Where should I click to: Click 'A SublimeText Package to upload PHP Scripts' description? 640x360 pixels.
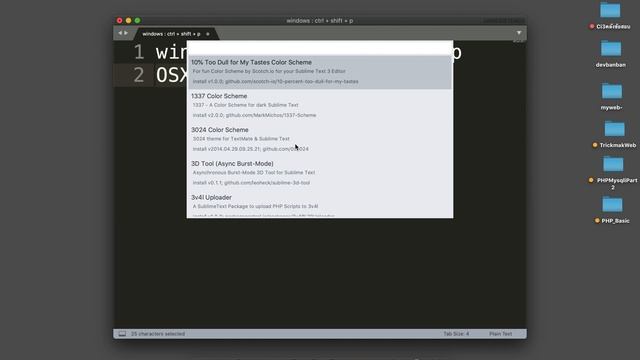coord(255,207)
